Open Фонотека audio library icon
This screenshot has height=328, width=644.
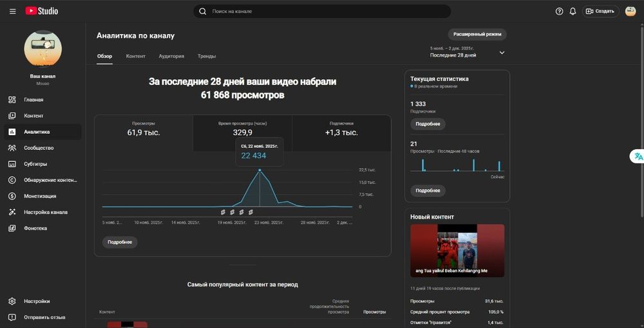12,228
